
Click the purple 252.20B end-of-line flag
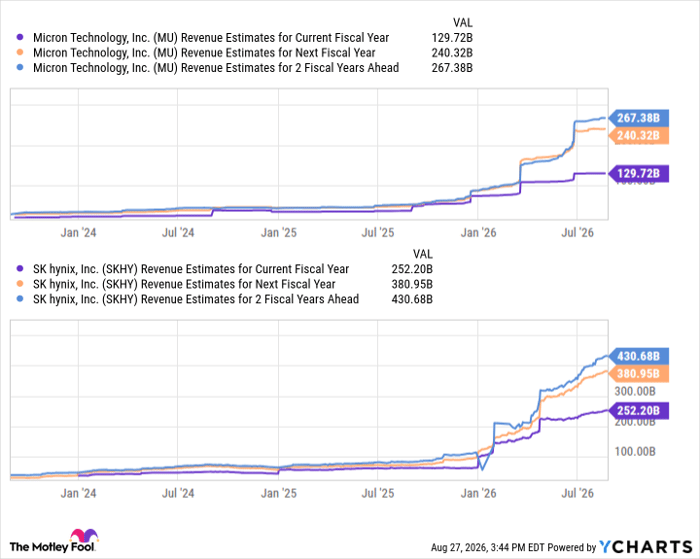pyautogui.click(x=639, y=410)
